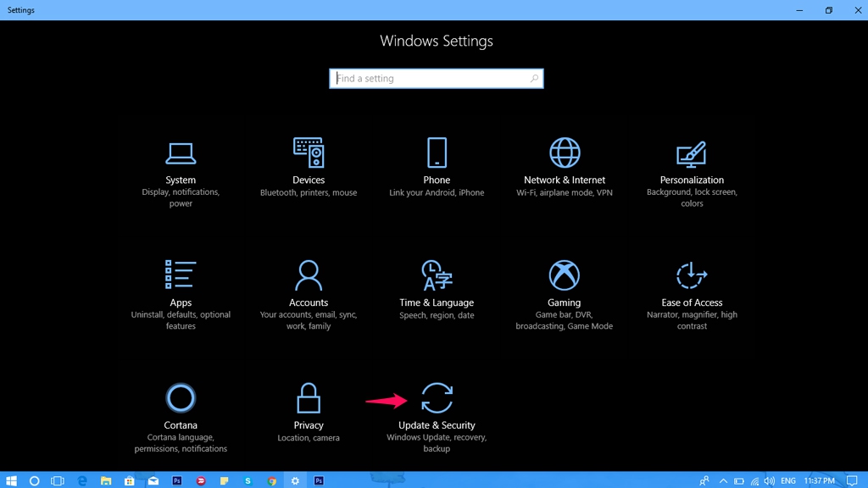Select the Settings gear taskbar icon
868x488 pixels.
[x=295, y=480]
